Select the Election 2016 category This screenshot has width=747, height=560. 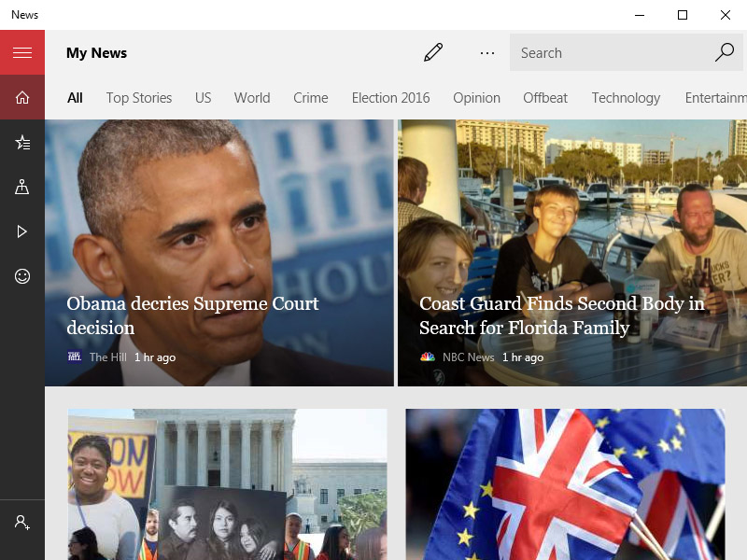tap(390, 97)
